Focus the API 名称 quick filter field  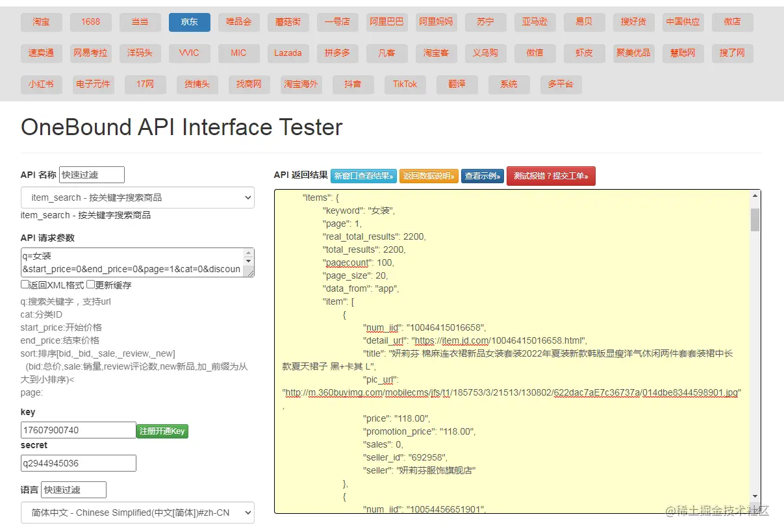pyautogui.click(x=92, y=175)
